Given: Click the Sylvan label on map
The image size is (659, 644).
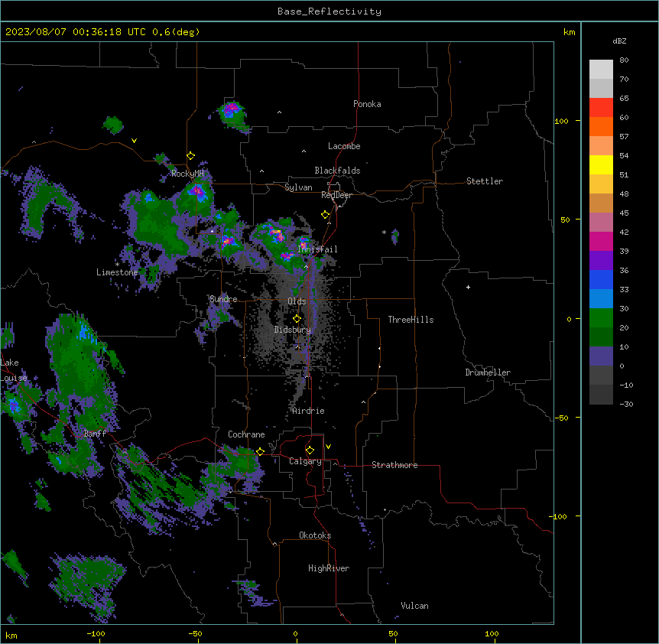Looking at the screenshot, I should (298, 187).
